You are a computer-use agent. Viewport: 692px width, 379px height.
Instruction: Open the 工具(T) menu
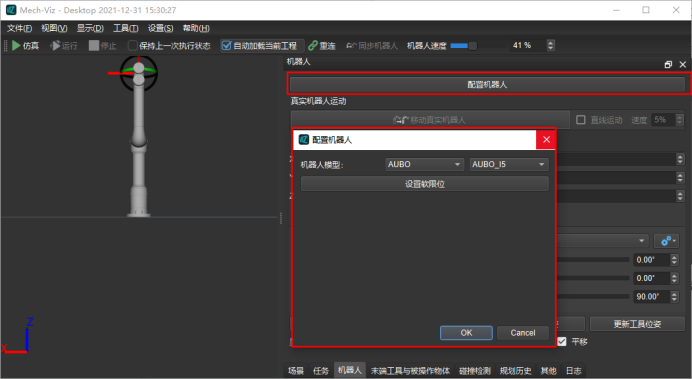(126, 28)
